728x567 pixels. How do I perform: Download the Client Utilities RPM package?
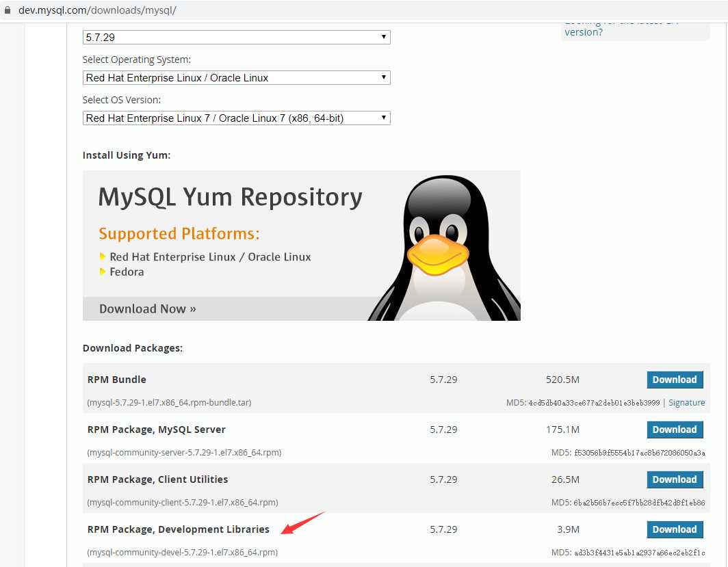coord(675,479)
